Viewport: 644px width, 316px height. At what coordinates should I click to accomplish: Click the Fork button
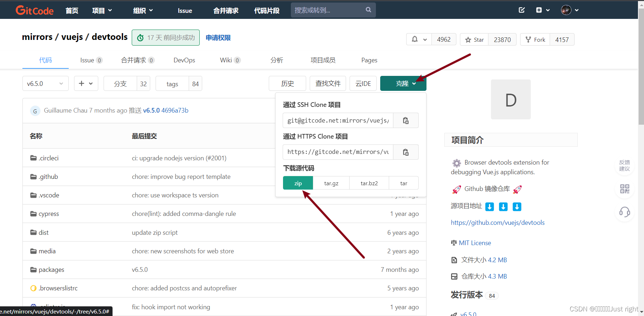(x=535, y=40)
